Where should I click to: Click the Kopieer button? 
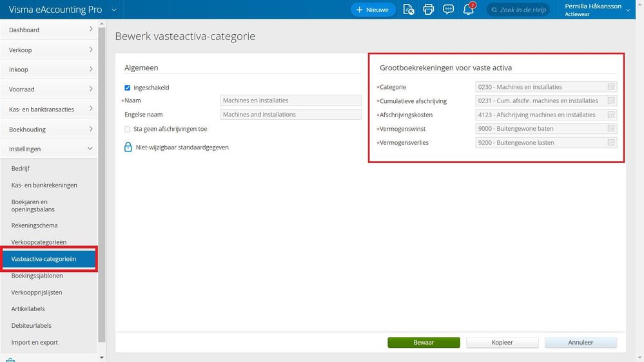tap(502, 342)
